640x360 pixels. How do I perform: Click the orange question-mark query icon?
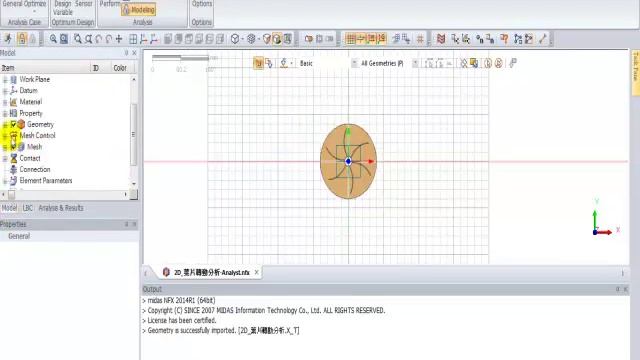point(504,39)
